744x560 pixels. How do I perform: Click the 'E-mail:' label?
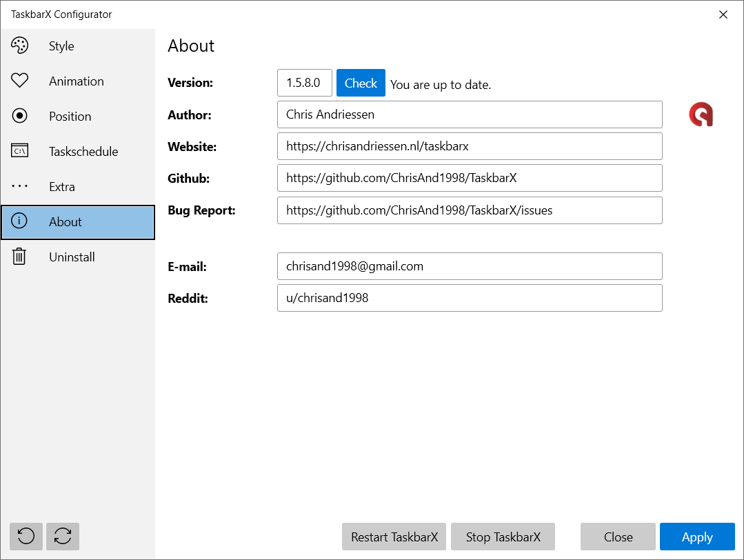[187, 267]
